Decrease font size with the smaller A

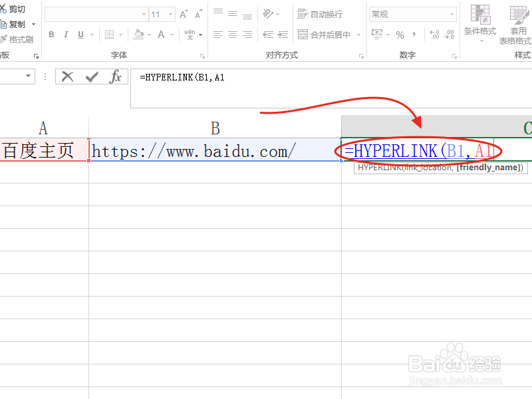tap(198, 14)
